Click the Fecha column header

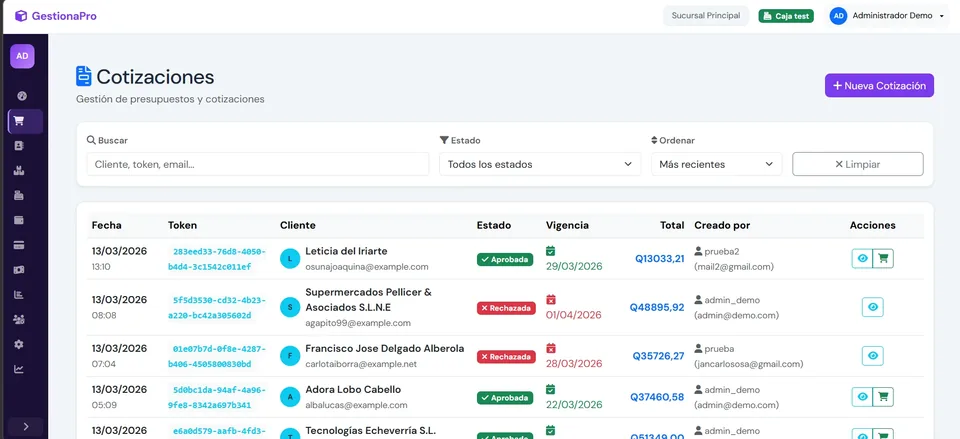click(x=107, y=225)
